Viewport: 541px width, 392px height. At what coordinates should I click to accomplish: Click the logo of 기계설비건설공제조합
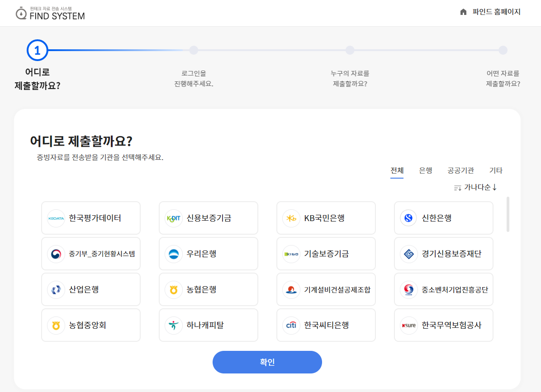click(x=291, y=290)
